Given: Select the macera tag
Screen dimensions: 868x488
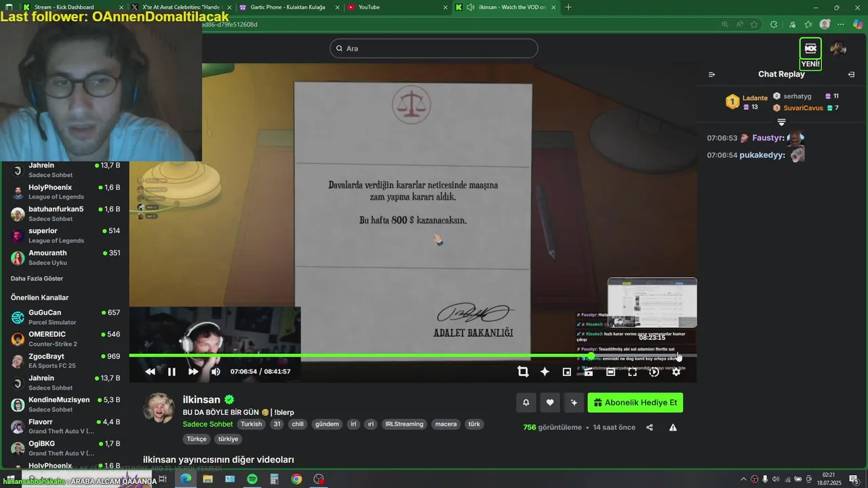Looking at the screenshot, I should 446,424.
